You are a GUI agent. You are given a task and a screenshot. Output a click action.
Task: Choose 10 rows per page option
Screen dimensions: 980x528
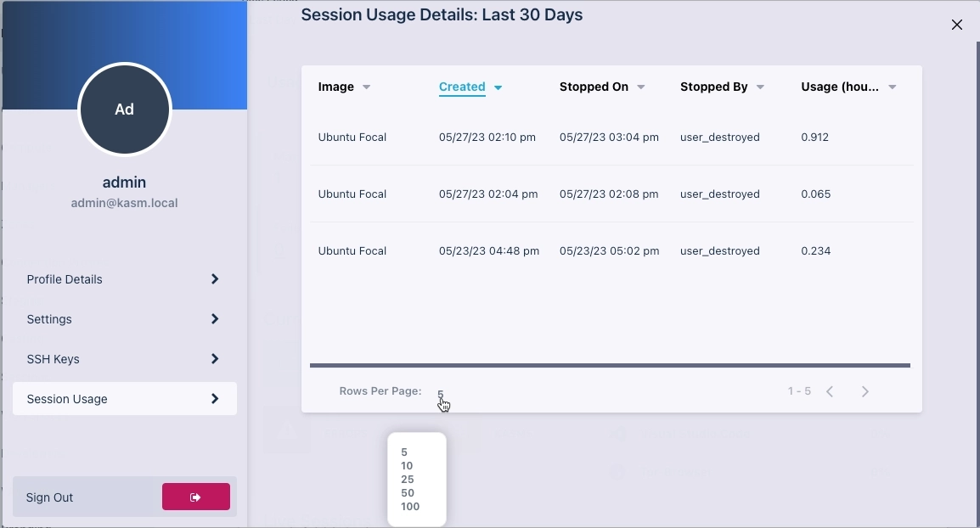pyautogui.click(x=407, y=466)
